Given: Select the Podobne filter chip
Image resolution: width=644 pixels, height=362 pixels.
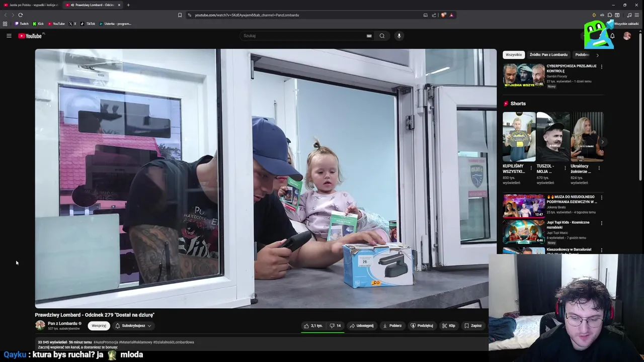Looking at the screenshot, I should click(582, 55).
